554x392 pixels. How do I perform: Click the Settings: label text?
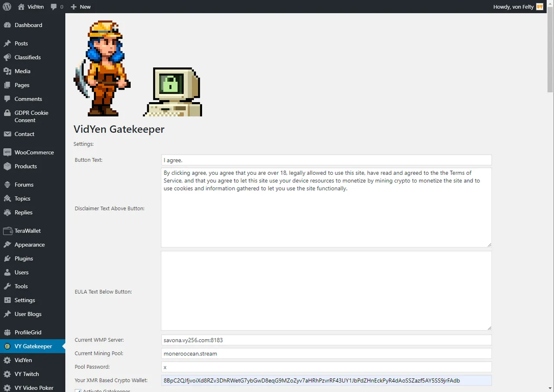84,144
